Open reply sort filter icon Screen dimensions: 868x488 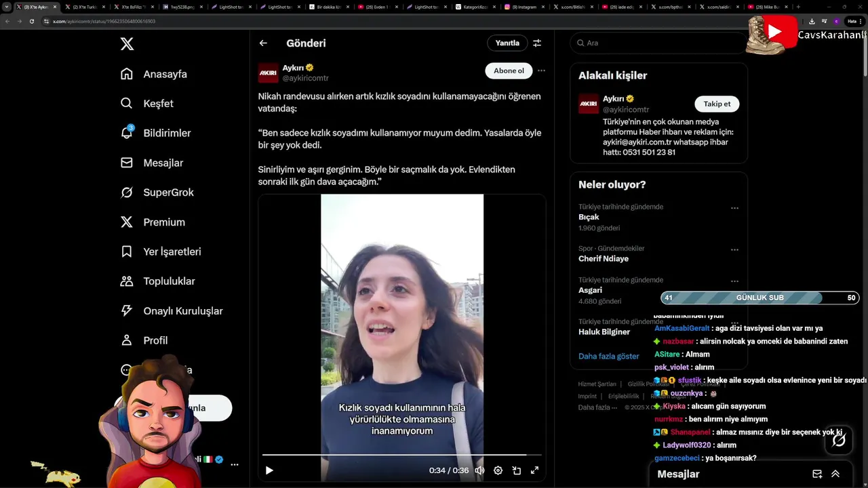pyautogui.click(x=537, y=43)
